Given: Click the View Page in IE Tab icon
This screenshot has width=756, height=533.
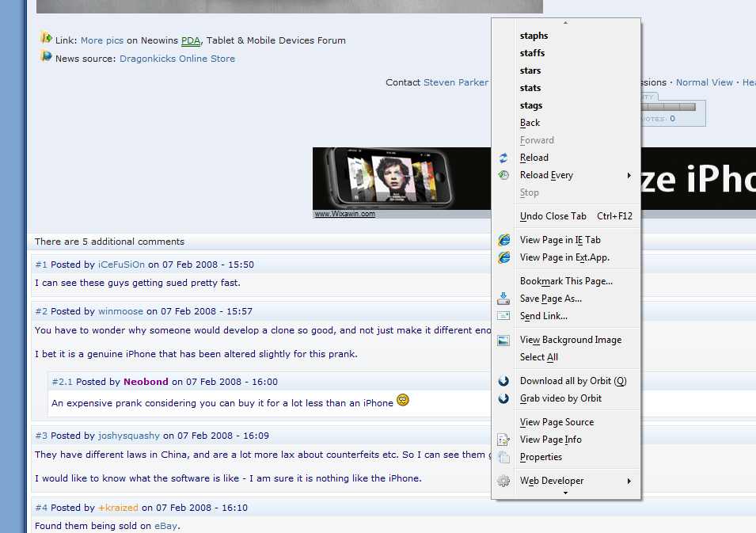Looking at the screenshot, I should point(503,240).
